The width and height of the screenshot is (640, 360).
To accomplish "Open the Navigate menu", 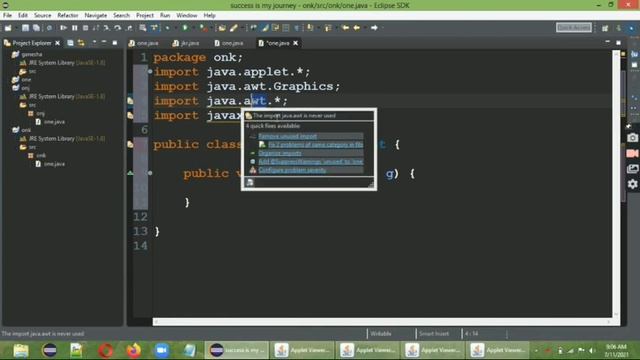I will [96, 15].
